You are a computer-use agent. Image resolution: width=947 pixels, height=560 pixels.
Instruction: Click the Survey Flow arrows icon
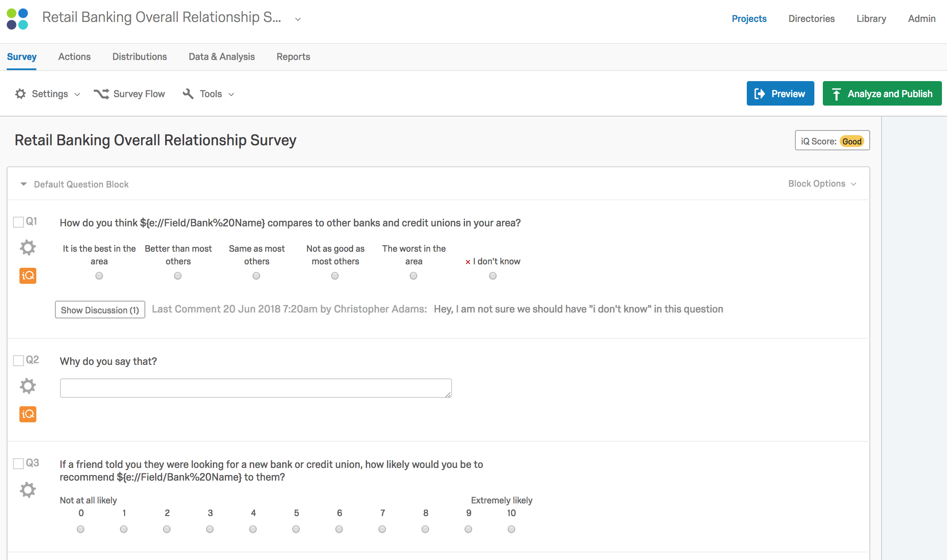[x=101, y=94]
